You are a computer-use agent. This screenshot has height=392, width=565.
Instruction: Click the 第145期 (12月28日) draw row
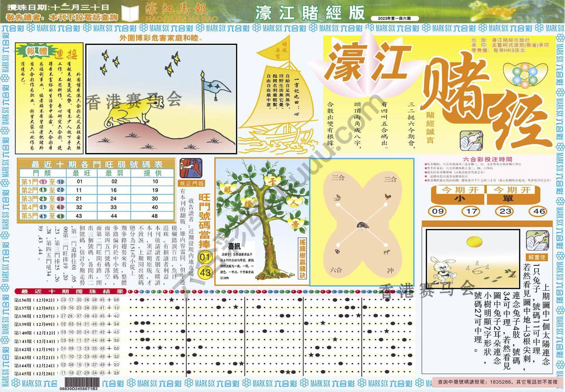coord(67,373)
